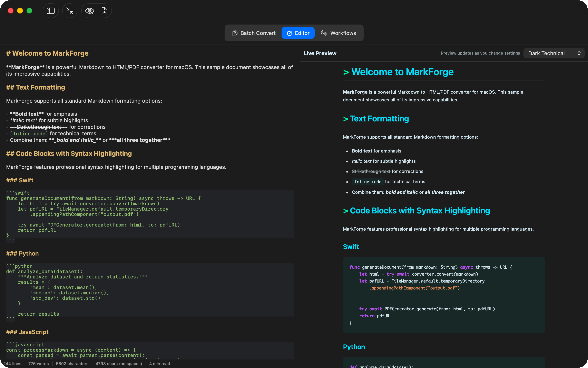The height and width of the screenshot is (368, 588).
Task: Click the "return results" line in editor
Action: pos(38,314)
